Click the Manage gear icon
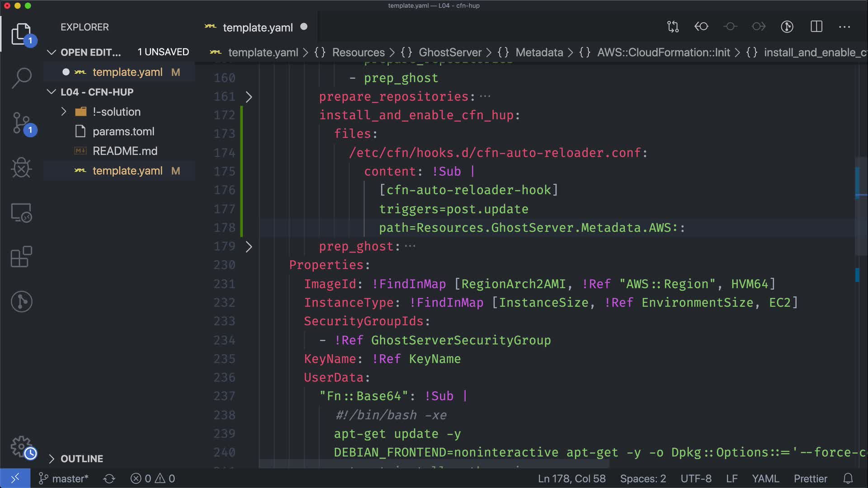The height and width of the screenshot is (488, 868). tap(21, 446)
